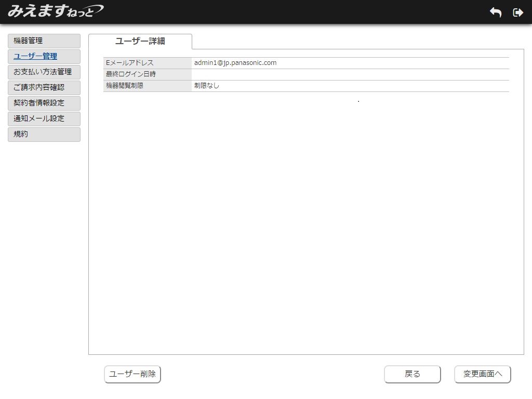Click the みえますねっと logo

point(55,11)
